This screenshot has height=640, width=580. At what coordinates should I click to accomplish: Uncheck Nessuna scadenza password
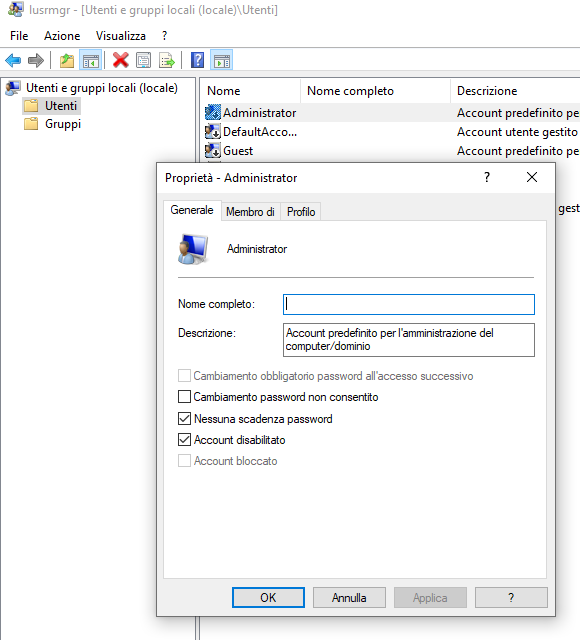coord(184,418)
